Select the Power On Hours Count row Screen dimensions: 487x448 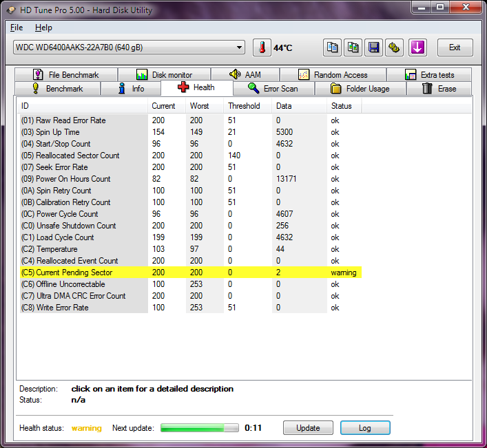coord(191,179)
